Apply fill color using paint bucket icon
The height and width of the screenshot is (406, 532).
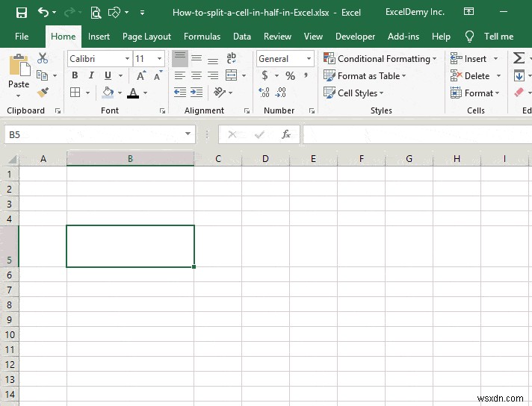pyautogui.click(x=108, y=93)
